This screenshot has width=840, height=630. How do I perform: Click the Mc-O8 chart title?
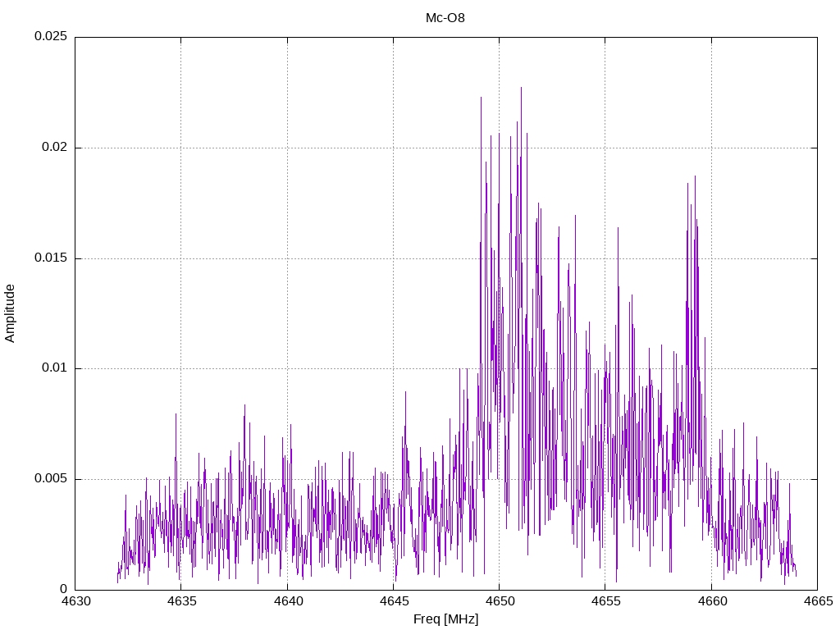[445, 18]
